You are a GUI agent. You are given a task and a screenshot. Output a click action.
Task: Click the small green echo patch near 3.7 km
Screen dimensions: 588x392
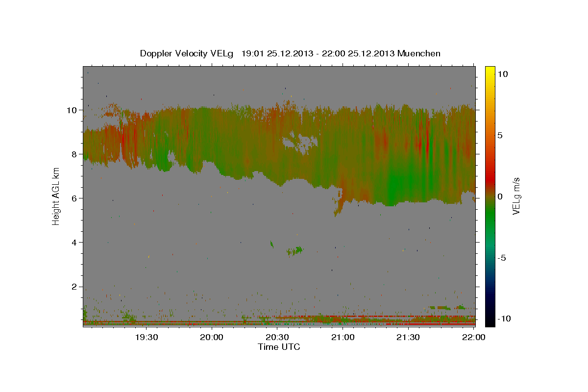295,251
